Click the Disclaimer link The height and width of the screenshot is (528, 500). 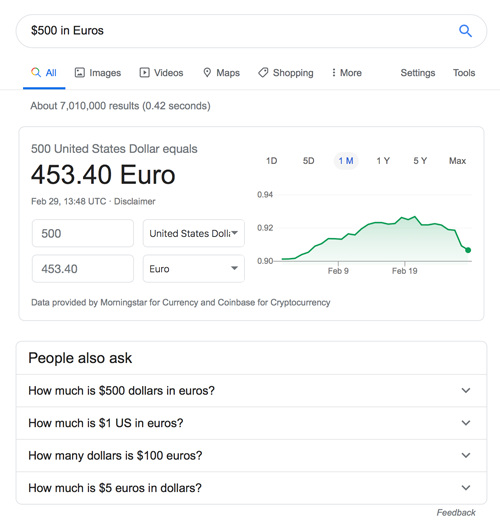point(135,201)
